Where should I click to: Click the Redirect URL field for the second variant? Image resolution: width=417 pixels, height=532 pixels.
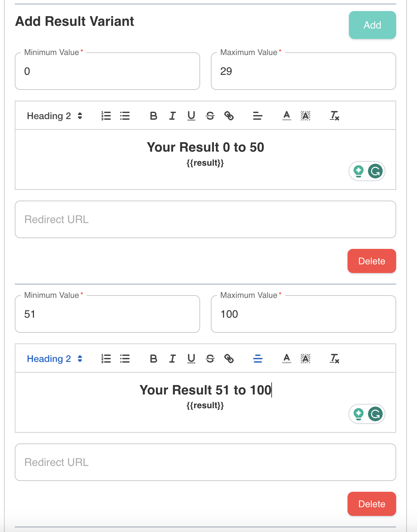(205, 462)
